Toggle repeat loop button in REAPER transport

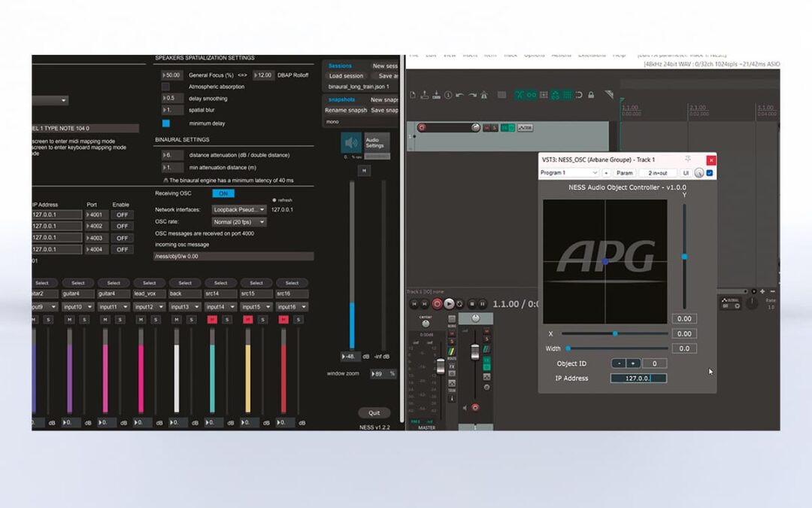point(459,304)
